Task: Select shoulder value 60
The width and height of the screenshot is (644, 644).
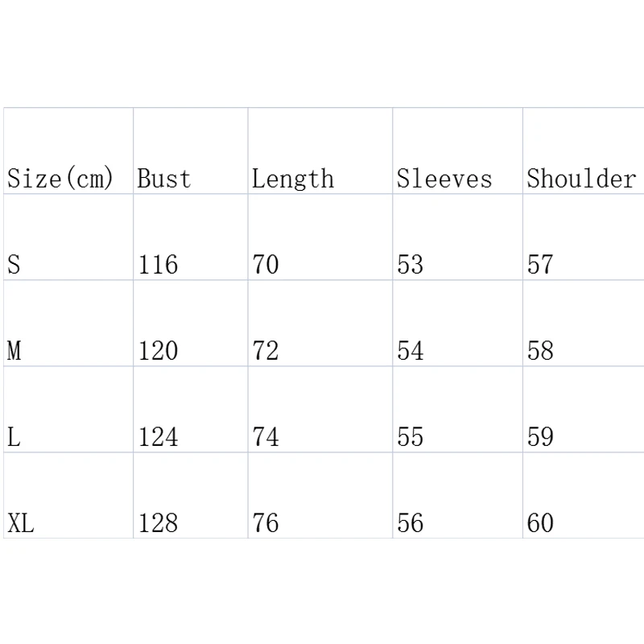Action: pos(540,522)
